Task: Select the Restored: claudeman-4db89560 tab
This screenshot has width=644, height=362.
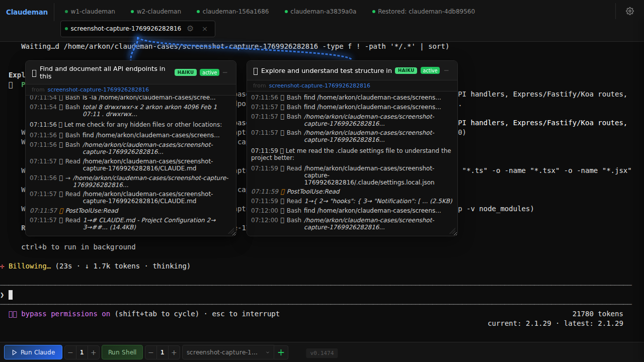Action: (423, 11)
